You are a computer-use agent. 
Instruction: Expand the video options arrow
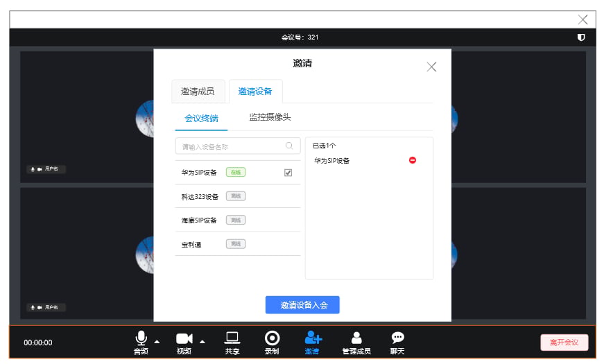pyautogui.click(x=202, y=342)
